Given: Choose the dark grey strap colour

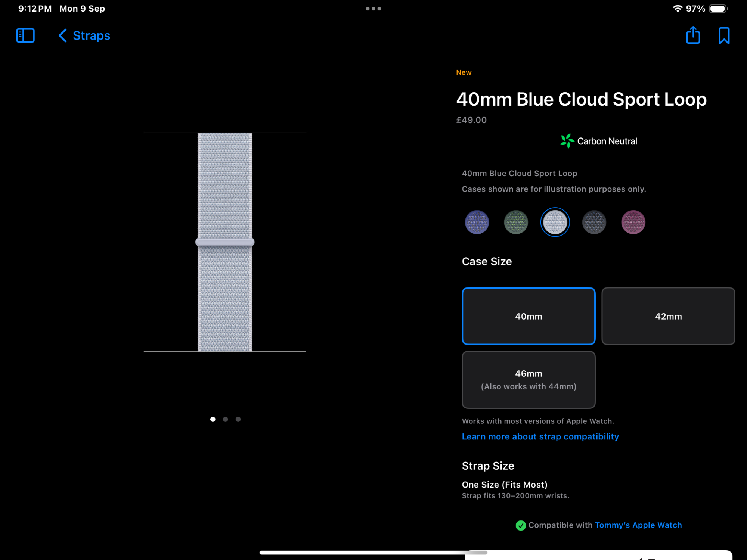Looking at the screenshot, I should click(594, 223).
